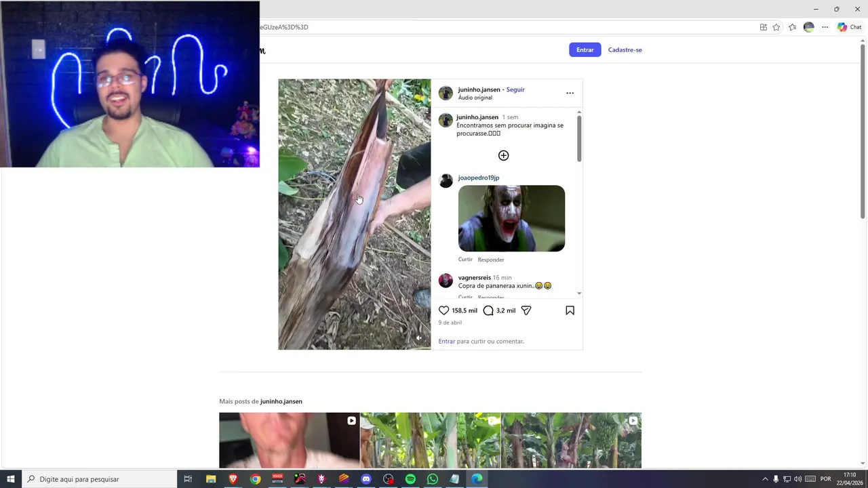Open third post thumbnail with banana bunch

click(571, 440)
